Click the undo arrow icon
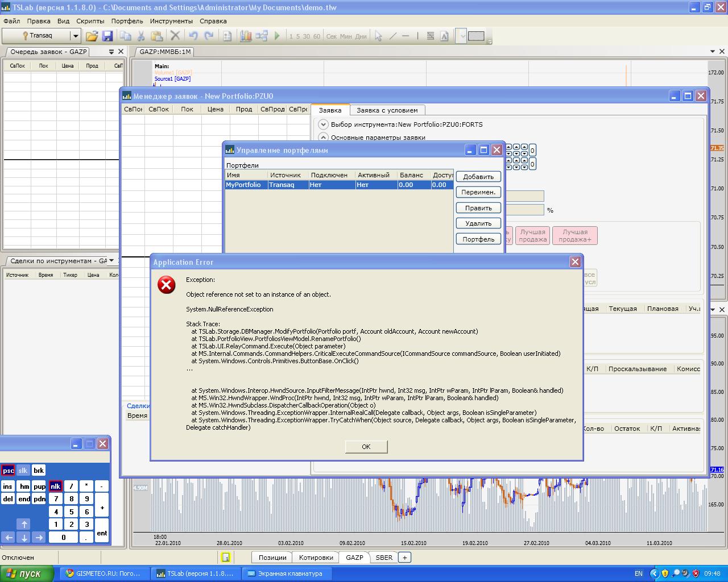Image resolution: width=728 pixels, height=582 pixels. 193,36
